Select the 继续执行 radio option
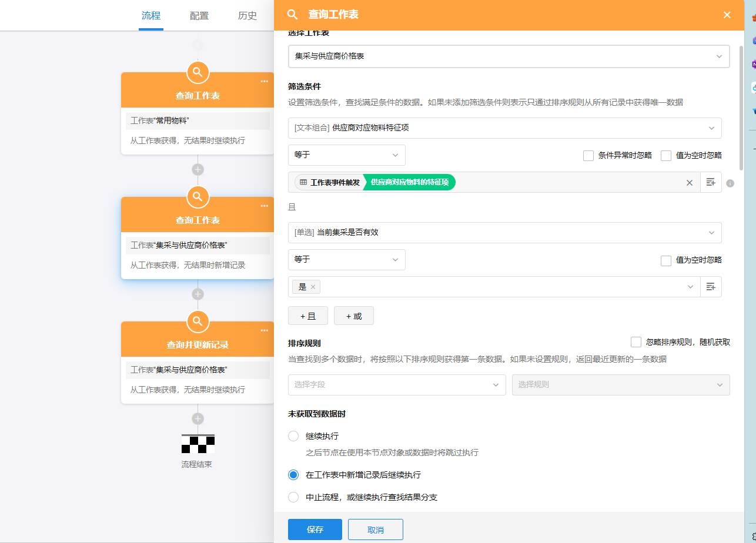 (293, 436)
